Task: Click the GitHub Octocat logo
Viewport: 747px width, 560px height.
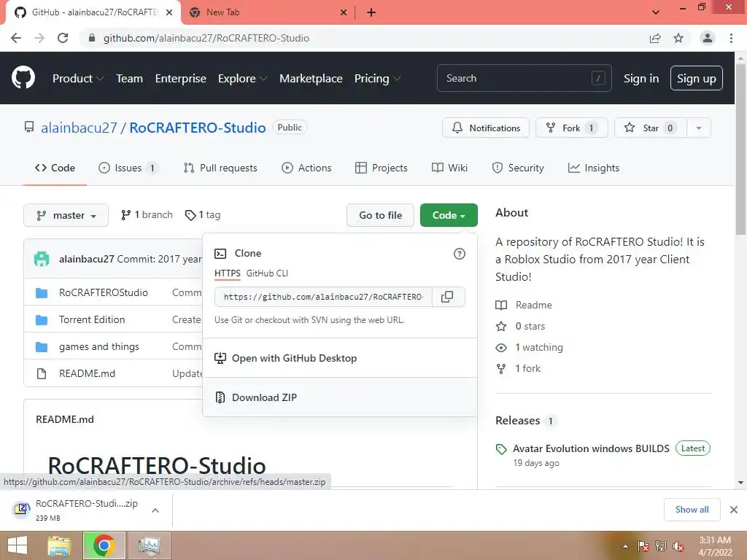Action: [x=23, y=78]
